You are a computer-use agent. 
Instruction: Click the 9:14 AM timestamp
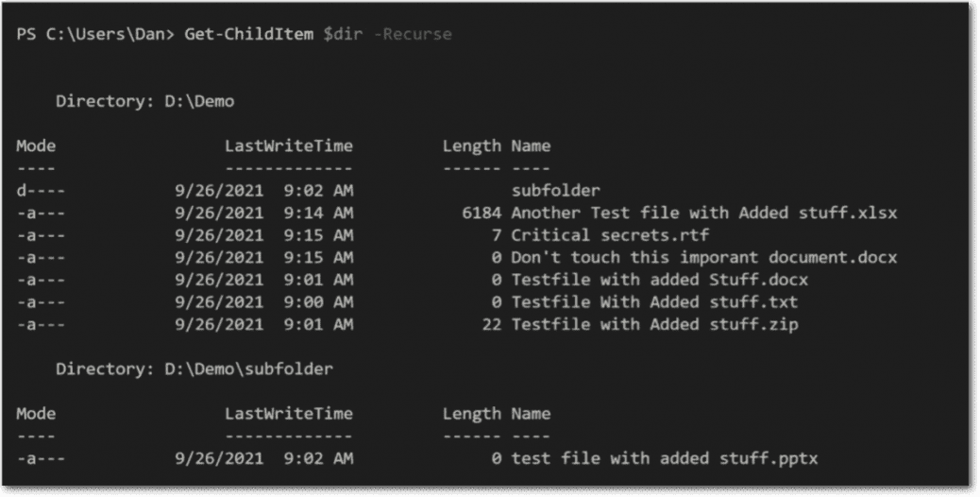(x=318, y=213)
